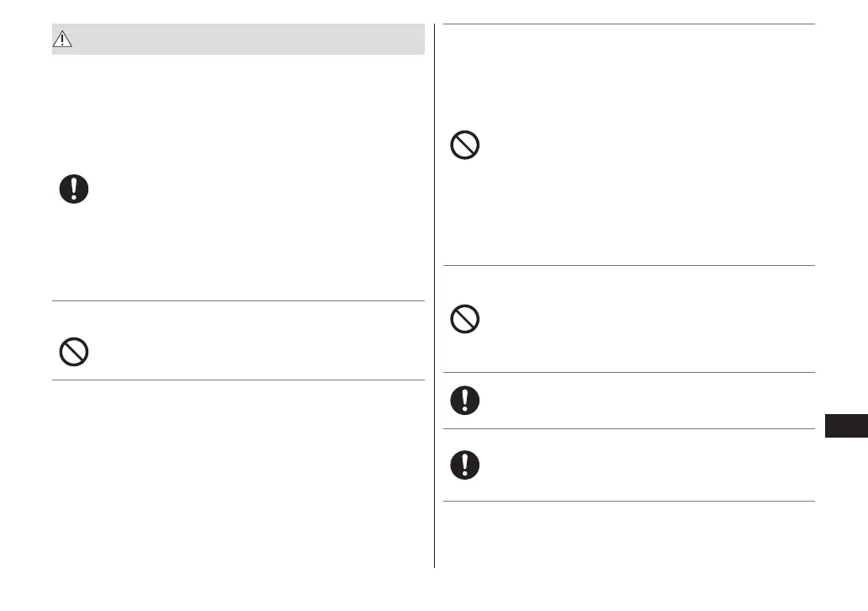Click the prohibition circle icon in left column
The height and width of the screenshot is (611, 868).
tap(74, 350)
